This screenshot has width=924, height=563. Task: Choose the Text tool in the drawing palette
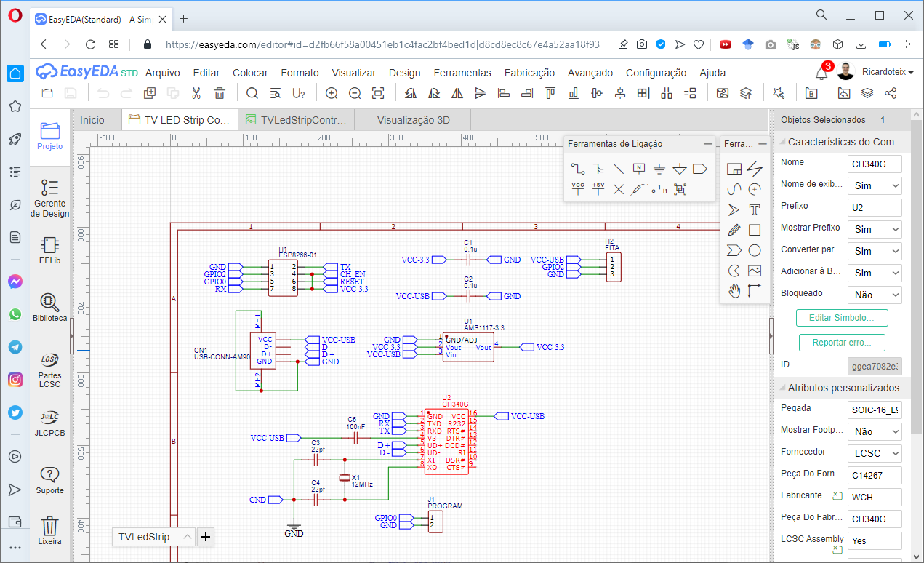(755, 209)
